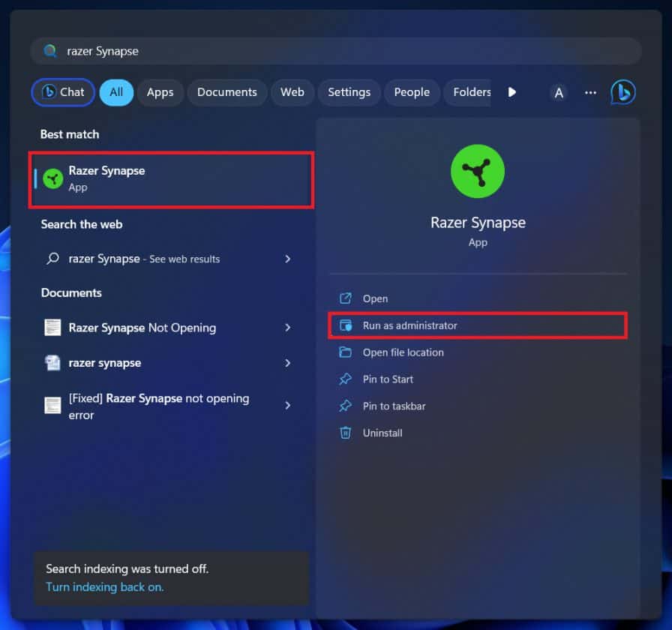
Task: Switch to the Apps filter tab
Action: pyautogui.click(x=160, y=91)
